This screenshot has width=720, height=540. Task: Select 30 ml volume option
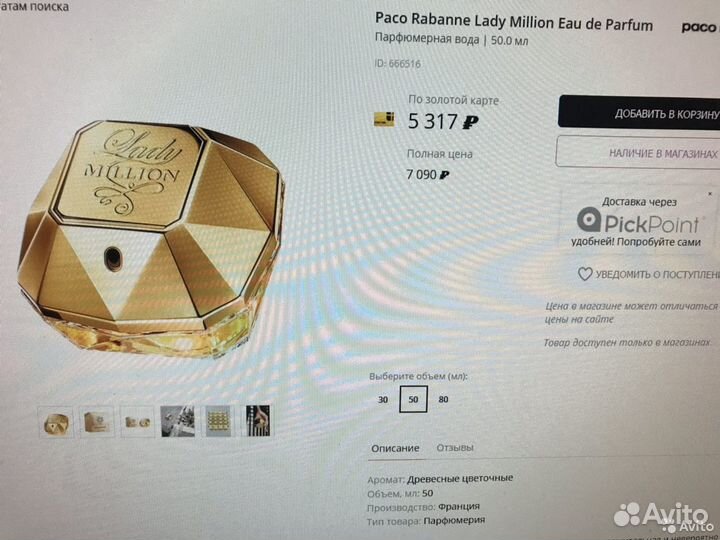point(383,399)
